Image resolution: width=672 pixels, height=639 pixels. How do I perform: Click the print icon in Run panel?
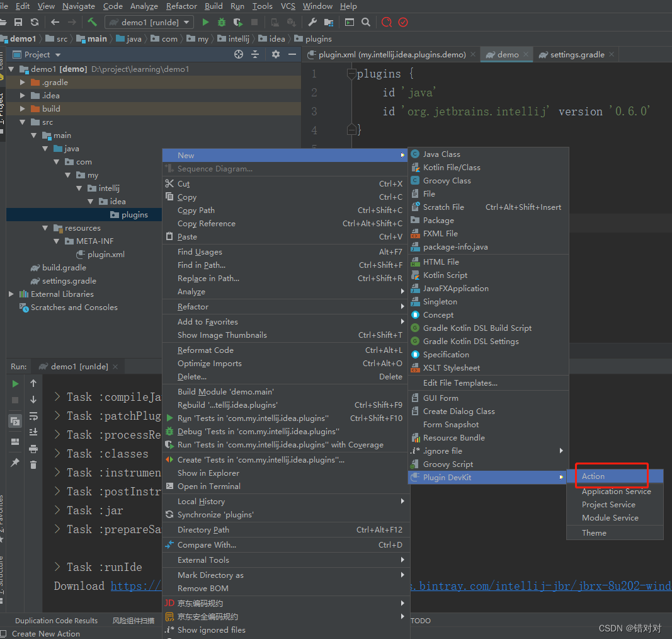33,449
